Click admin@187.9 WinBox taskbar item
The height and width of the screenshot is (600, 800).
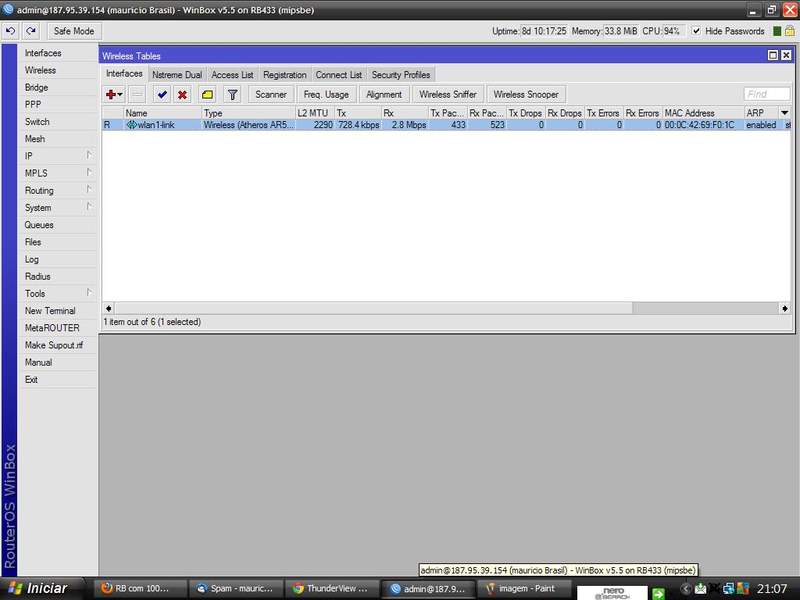(x=428, y=588)
